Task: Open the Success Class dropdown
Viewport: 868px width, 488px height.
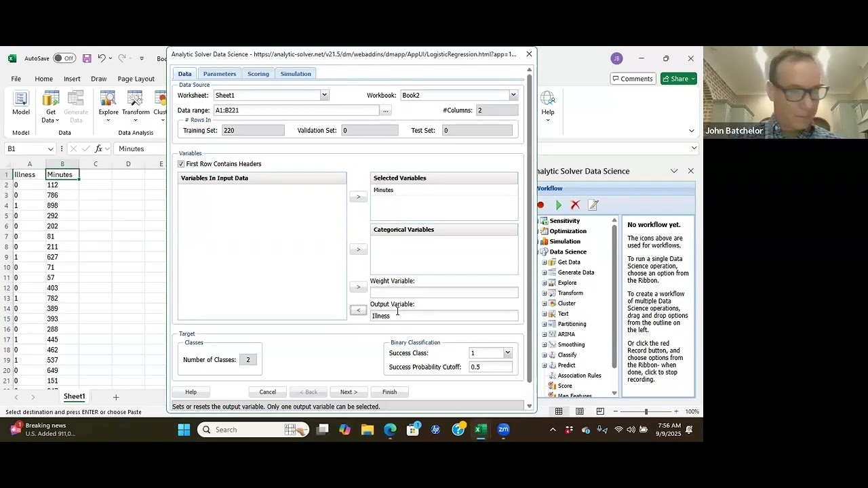Action: (507, 353)
